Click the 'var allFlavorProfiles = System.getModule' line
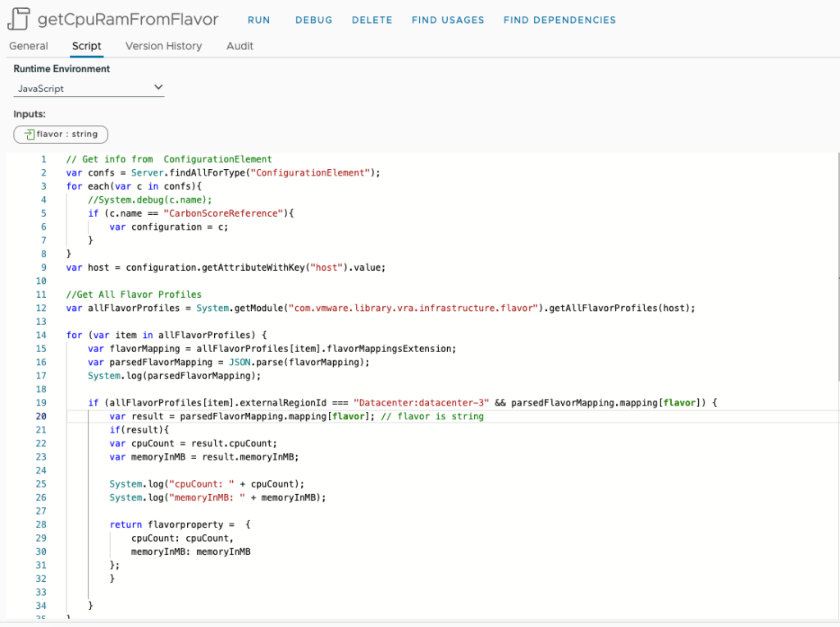840x627 pixels. coord(381,308)
